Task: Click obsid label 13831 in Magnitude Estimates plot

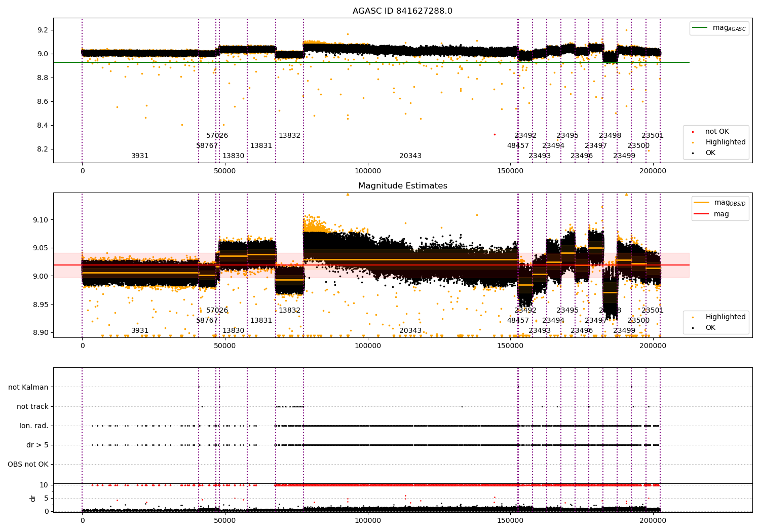Action: 261,321
